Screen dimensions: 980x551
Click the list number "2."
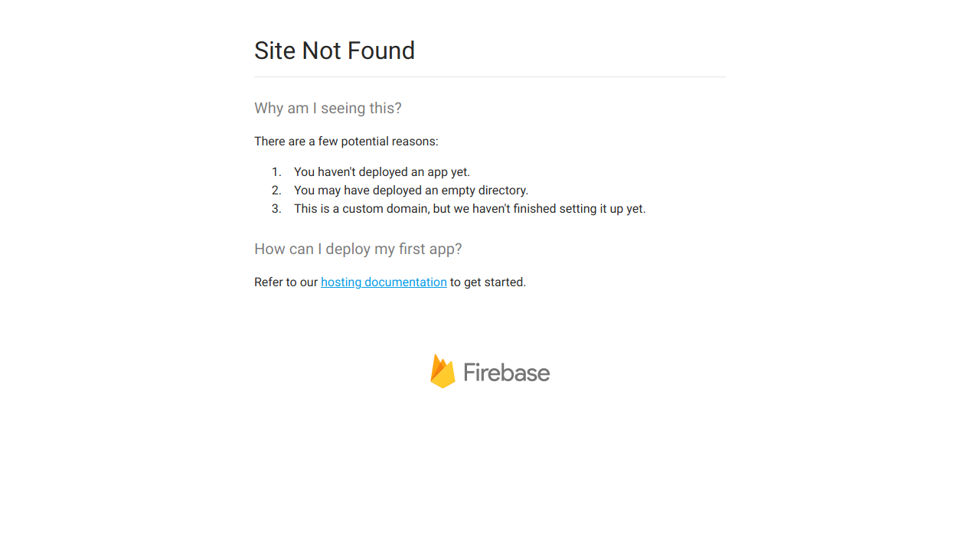tap(276, 191)
